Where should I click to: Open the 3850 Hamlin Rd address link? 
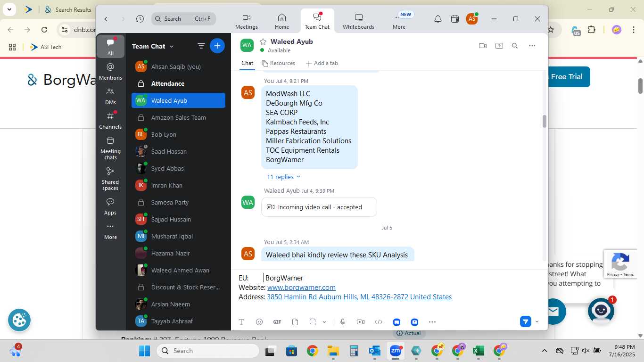point(359,297)
